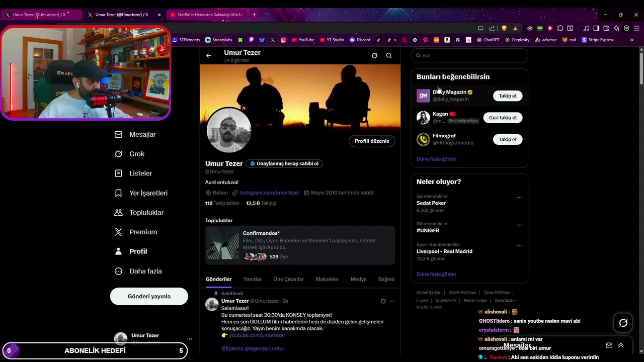Click Daha fazla göster under suggestions
This screenshot has width=644, height=362.
437,159
